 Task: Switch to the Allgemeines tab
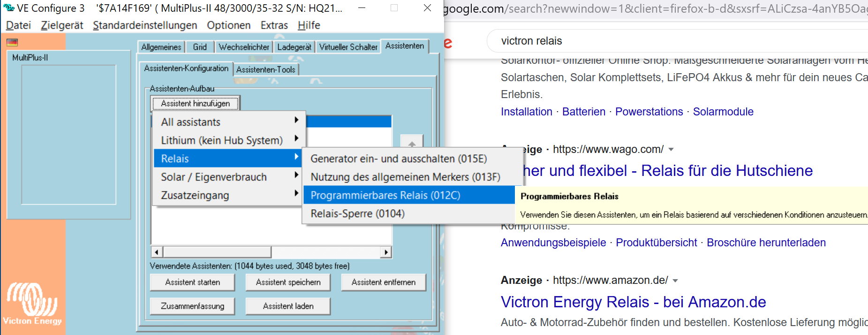[161, 47]
